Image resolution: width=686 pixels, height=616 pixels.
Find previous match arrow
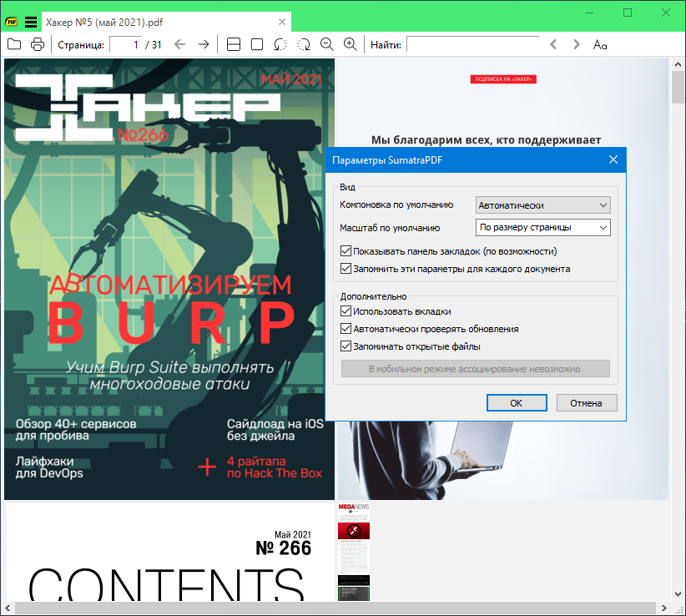click(553, 44)
